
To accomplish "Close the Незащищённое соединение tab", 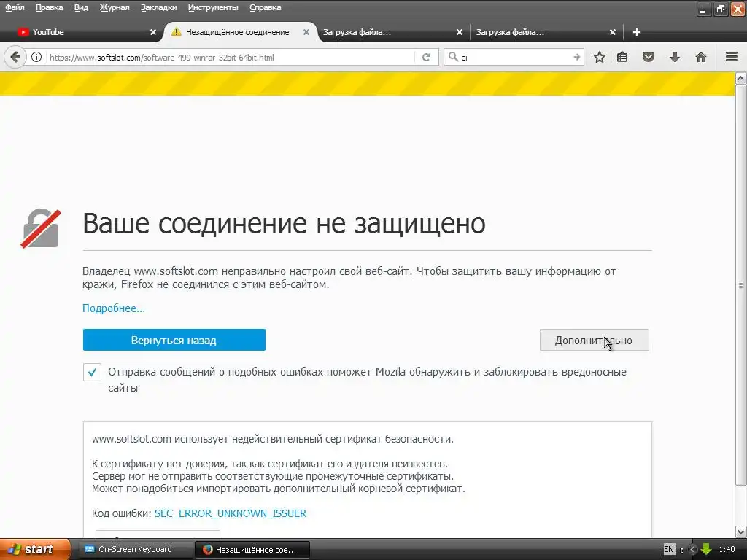I will (306, 32).
